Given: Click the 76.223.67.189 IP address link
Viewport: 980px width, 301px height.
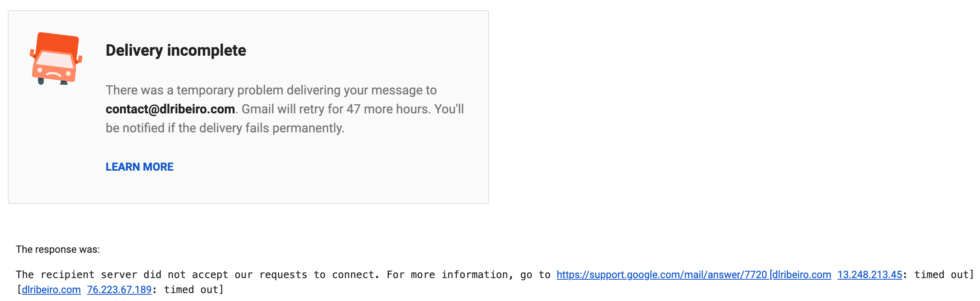Looking at the screenshot, I should [119, 290].
